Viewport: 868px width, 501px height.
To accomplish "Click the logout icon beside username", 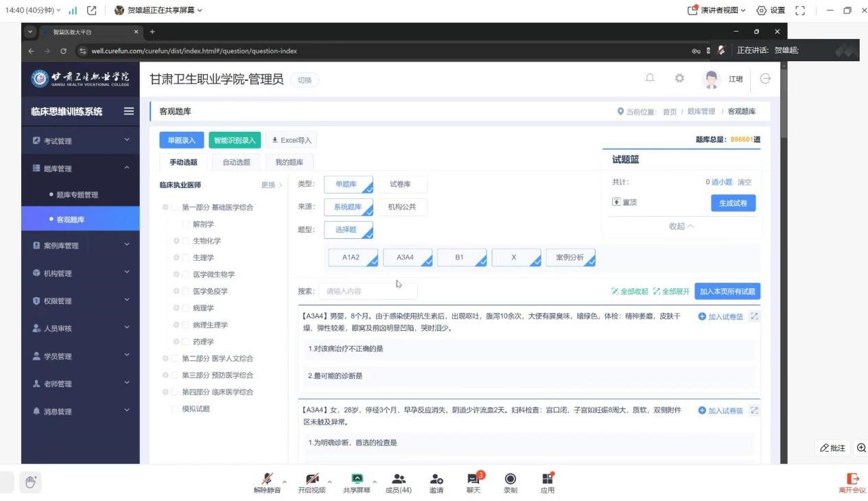I will click(765, 80).
